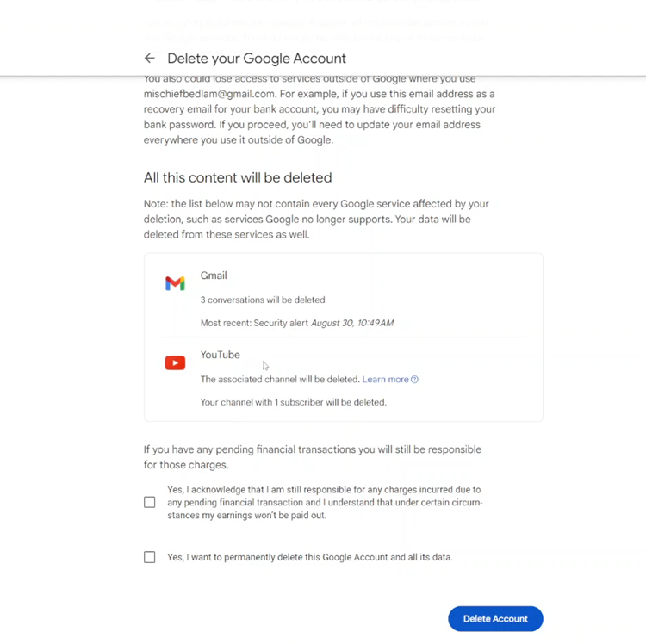Click the 3 conversations will be deleted text
The image size is (646, 644).
point(263,300)
